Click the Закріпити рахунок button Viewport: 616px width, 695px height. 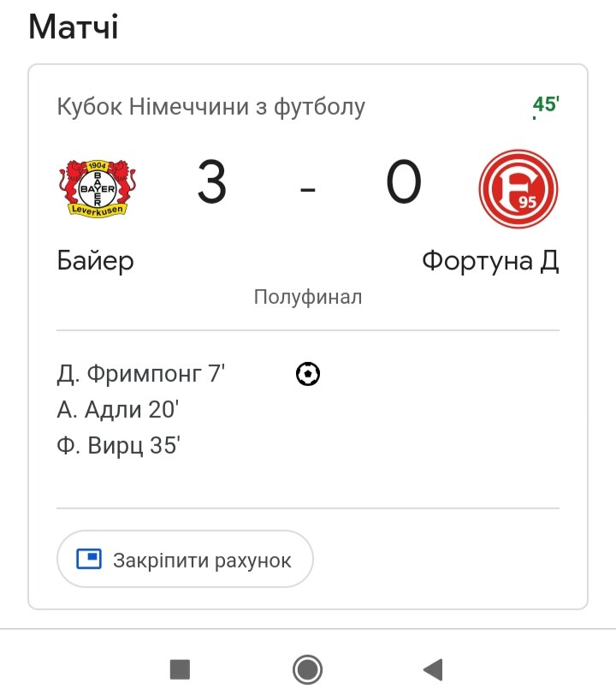pos(186,559)
